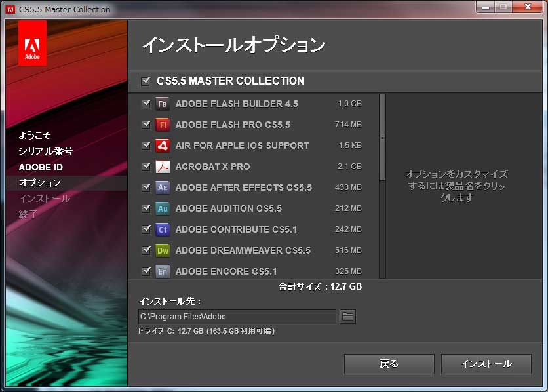The height and width of the screenshot is (392, 548).
Task: Click the Adobe Dreamweaver CS5.5 product name
Action: click(243, 250)
